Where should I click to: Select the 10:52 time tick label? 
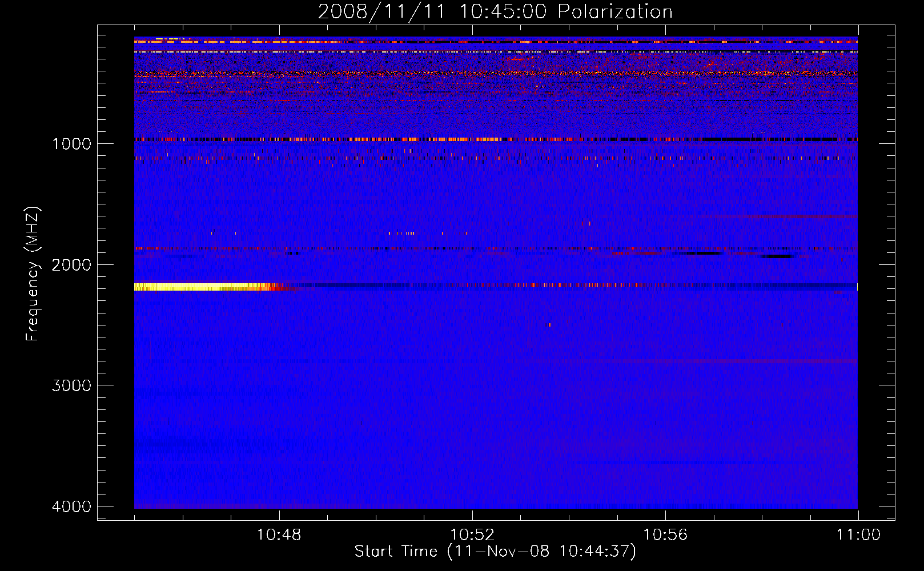tap(472, 535)
